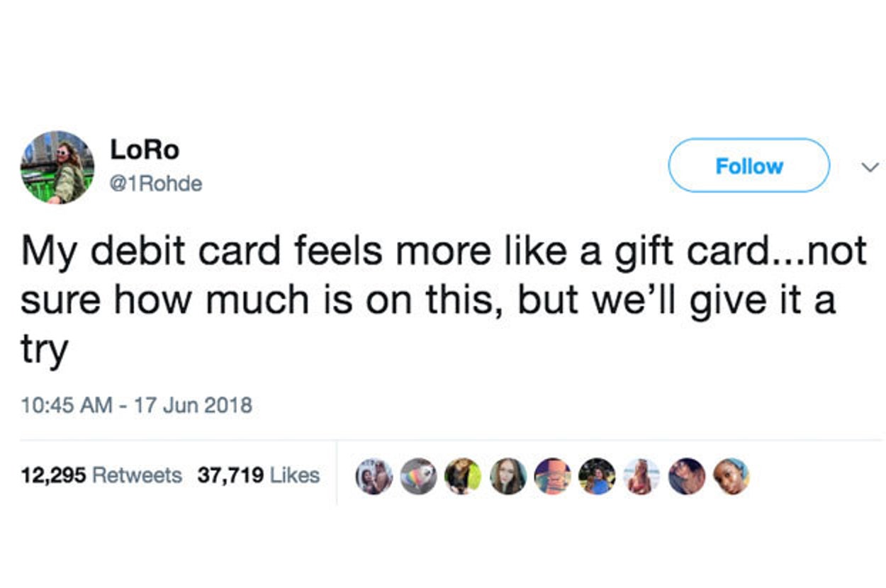This screenshot has width=886, height=588.
Task: Open the beach photo liker avatar
Action: 641,476
